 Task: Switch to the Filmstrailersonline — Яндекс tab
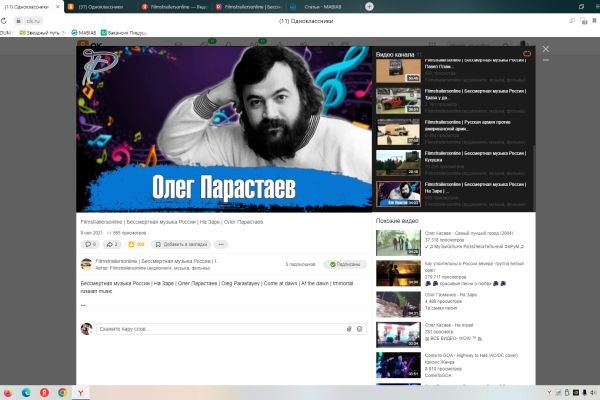coord(173,7)
